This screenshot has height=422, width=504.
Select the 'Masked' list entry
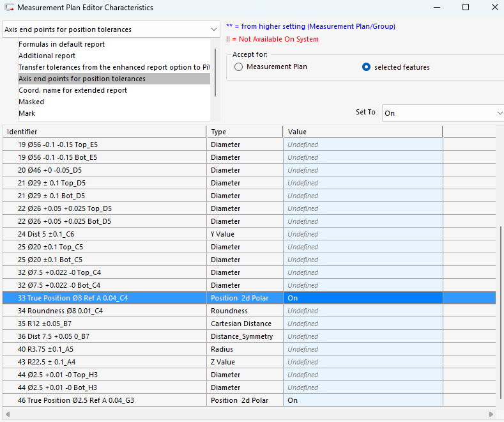point(31,102)
